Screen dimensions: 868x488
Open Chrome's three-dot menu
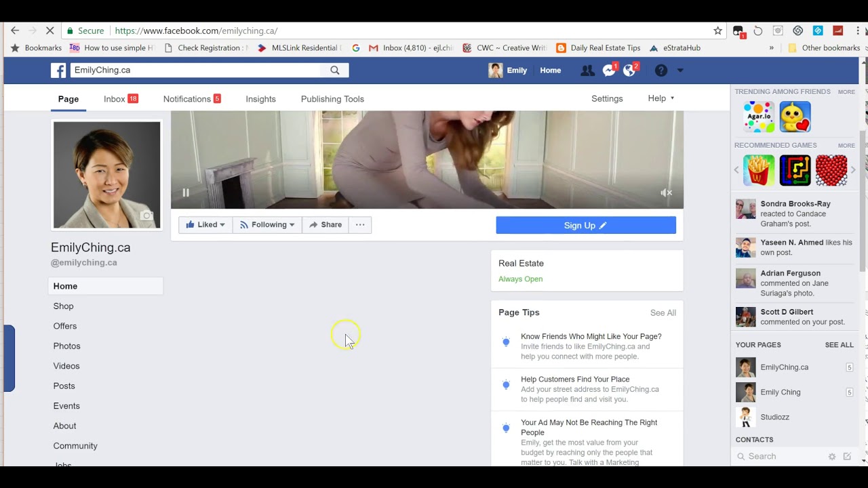(858, 30)
